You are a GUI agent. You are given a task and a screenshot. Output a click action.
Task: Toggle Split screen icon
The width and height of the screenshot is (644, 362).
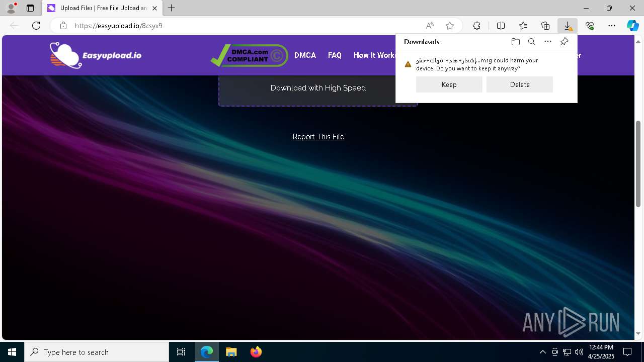tap(501, 26)
